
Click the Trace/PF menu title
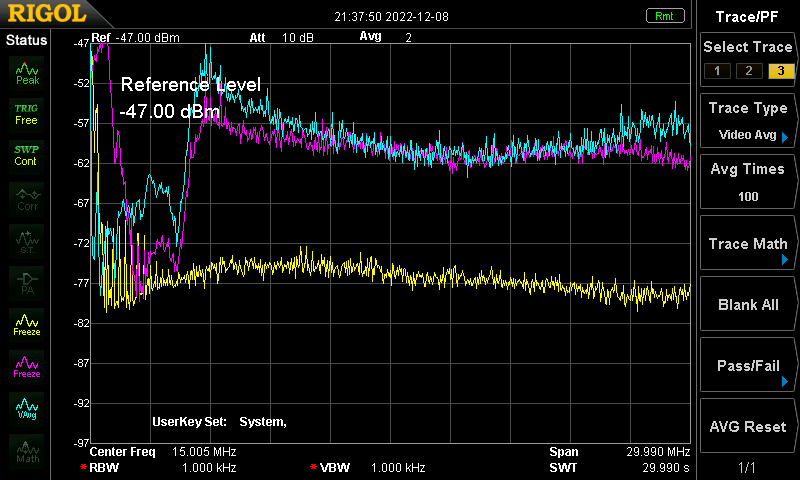click(747, 17)
